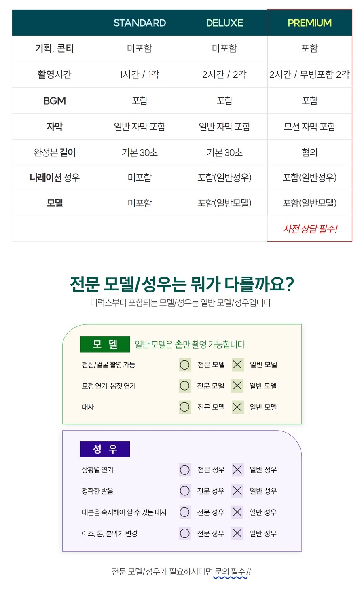The image size is (364, 592).
Task: Click the red 사전 상담 필수! text
Action: (310, 229)
